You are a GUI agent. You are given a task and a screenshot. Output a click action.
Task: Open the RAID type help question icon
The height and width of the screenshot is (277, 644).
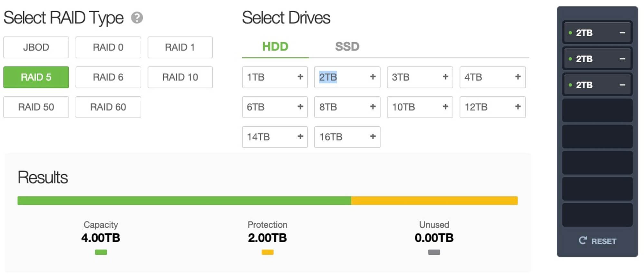pyautogui.click(x=137, y=18)
